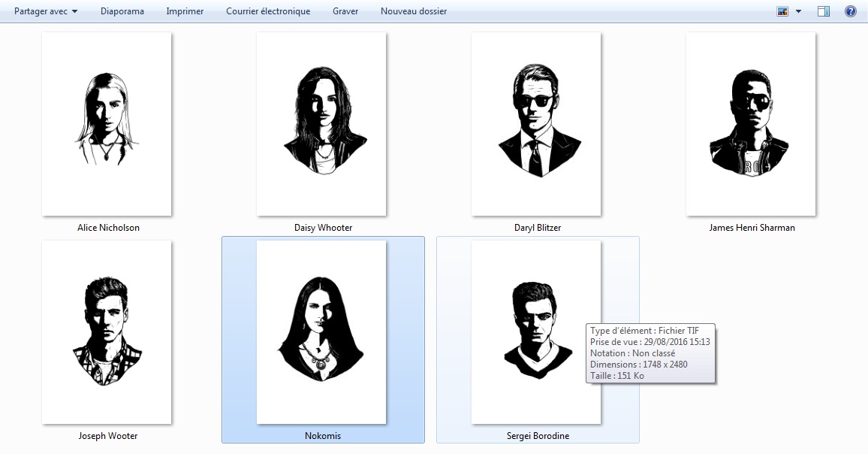Click the Daryl Blitzer portrait thumbnail

pyautogui.click(x=536, y=124)
